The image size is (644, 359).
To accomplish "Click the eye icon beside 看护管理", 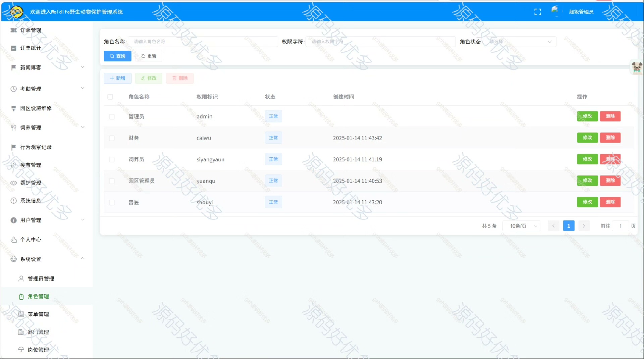I will point(13,183).
